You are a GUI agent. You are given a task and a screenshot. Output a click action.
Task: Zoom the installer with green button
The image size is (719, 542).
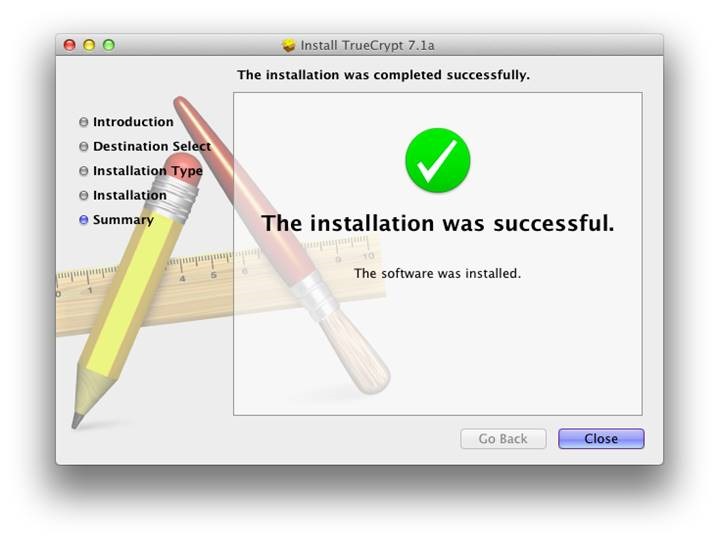(x=109, y=45)
